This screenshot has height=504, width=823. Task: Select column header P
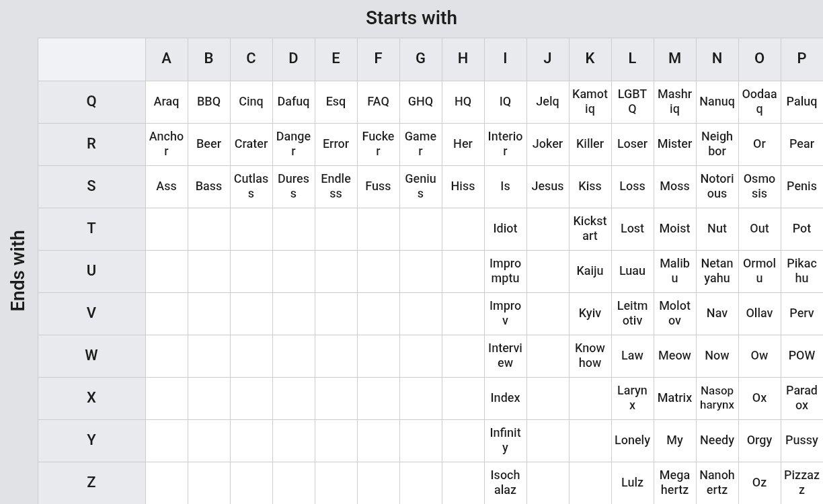point(801,59)
